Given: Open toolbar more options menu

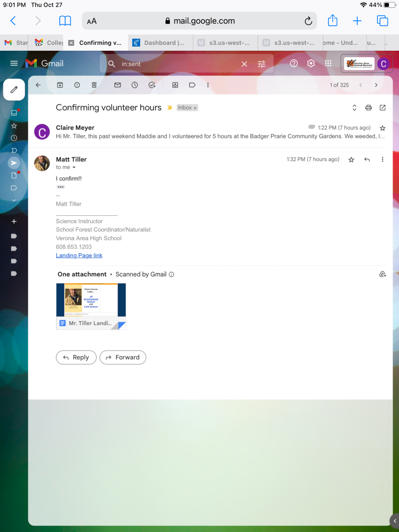Looking at the screenshot, I should pyautogui.click(x=208, y=85).
